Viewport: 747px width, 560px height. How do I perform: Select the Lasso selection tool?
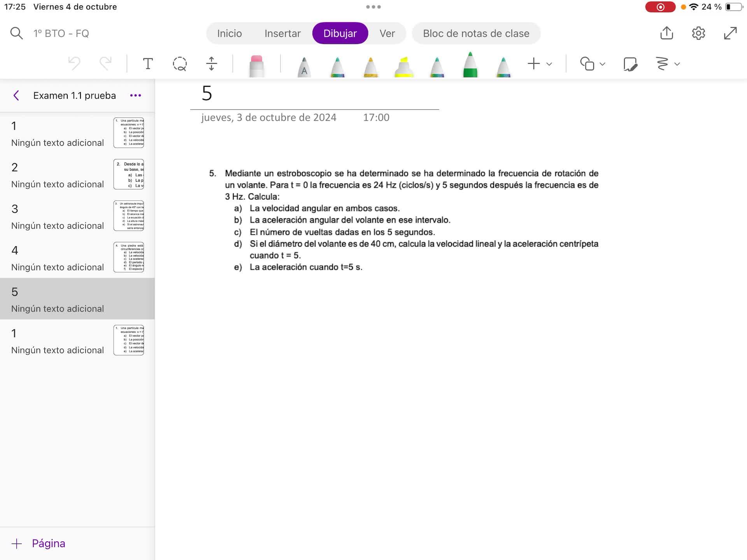coord(180,64)
